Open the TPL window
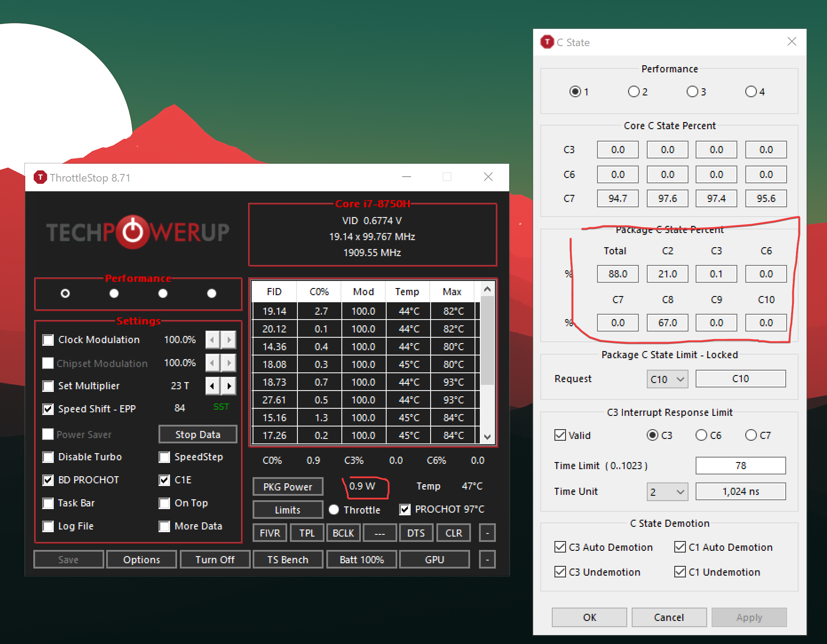The width and height of the screenshot is (827, 644). click(307, 533)
